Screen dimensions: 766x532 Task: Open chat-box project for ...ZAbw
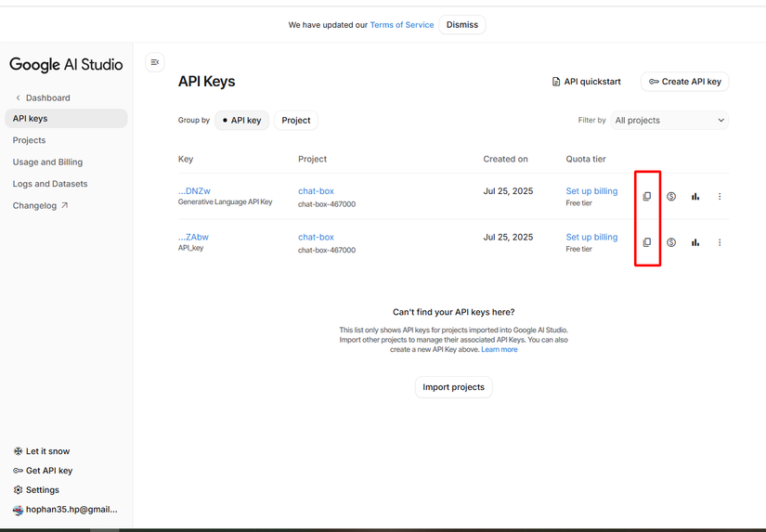[316, 237]
